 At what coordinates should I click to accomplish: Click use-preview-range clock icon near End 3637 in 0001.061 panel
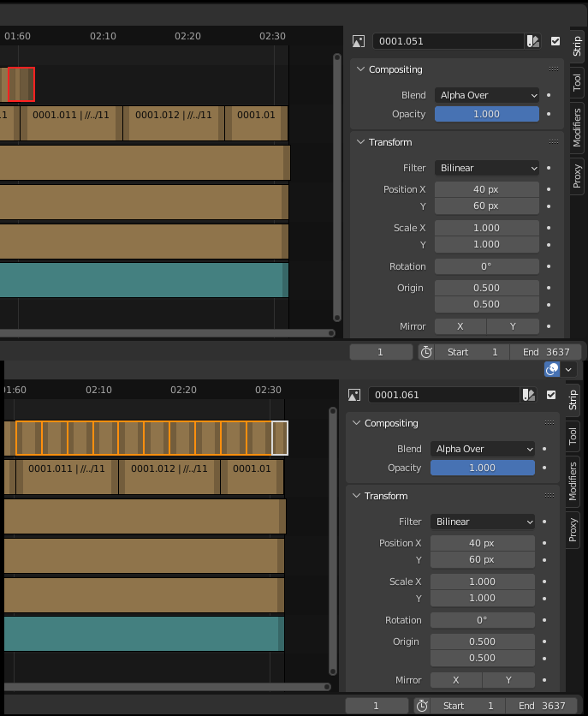coord(422,706)
